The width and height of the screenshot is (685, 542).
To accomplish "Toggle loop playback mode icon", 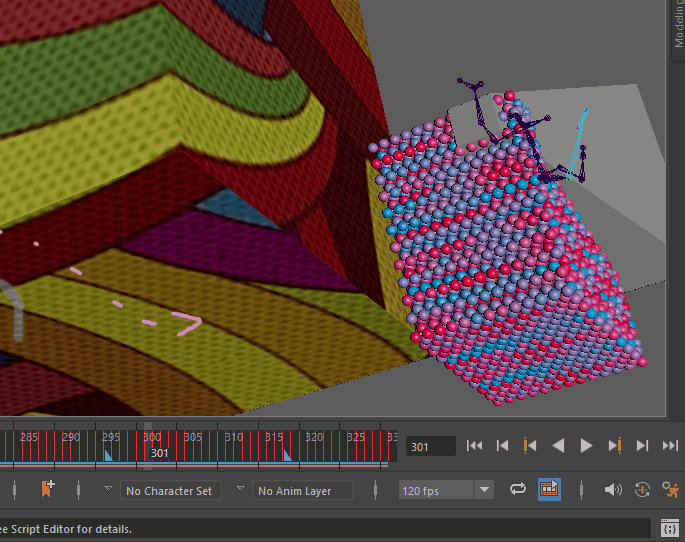I will click(517, 490).
